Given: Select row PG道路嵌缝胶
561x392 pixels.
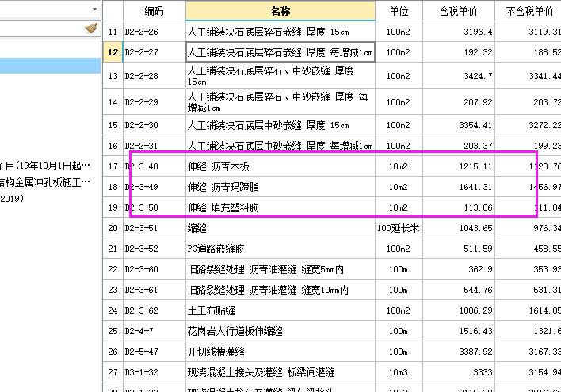Looking at the screenshot, I should 280,249.
